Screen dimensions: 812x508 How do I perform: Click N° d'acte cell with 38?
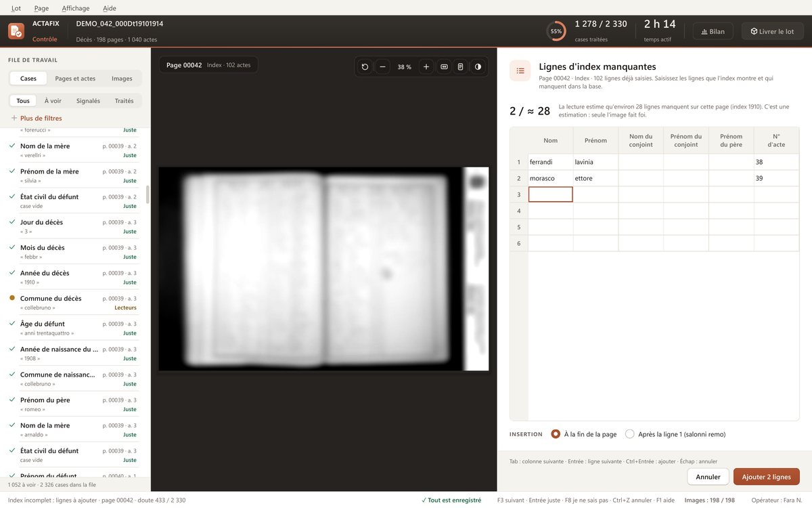point(777,162)
